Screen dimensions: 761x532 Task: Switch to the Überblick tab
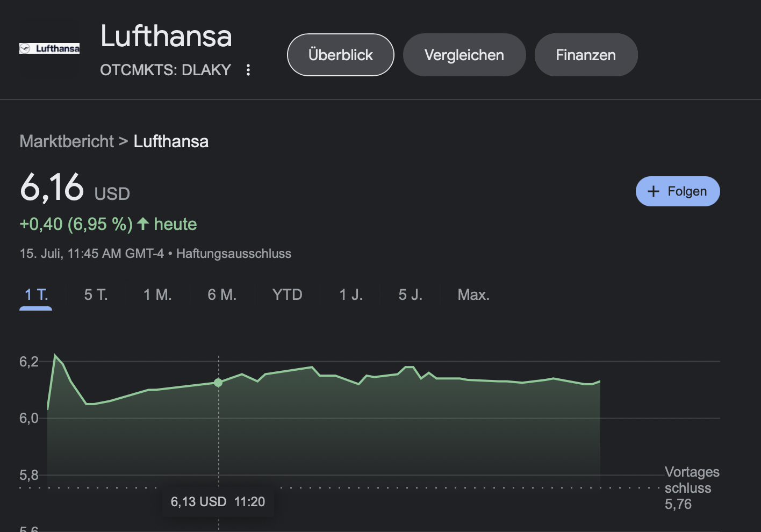pos(340,55)
